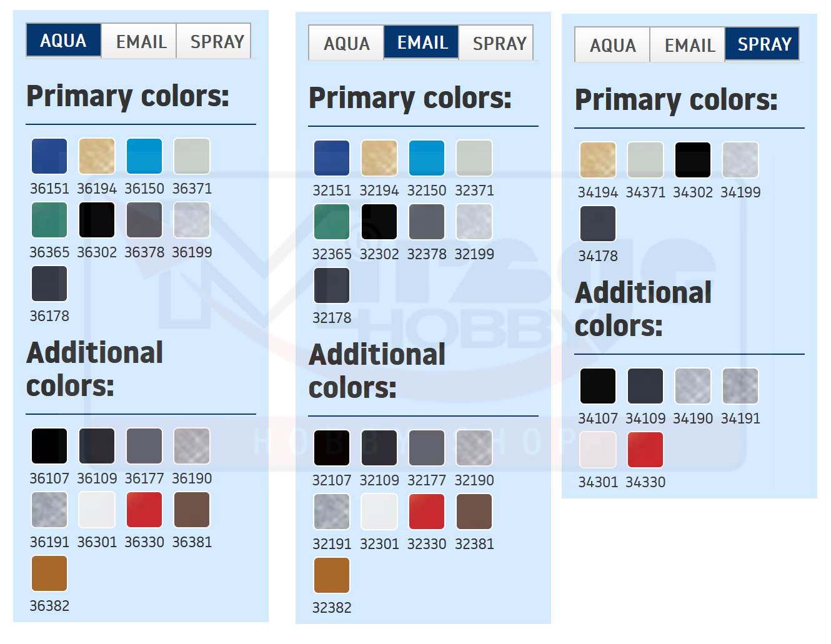Select the white swatch 36301
Viewport: 831px width, 644px height.
tap(97, 510)
